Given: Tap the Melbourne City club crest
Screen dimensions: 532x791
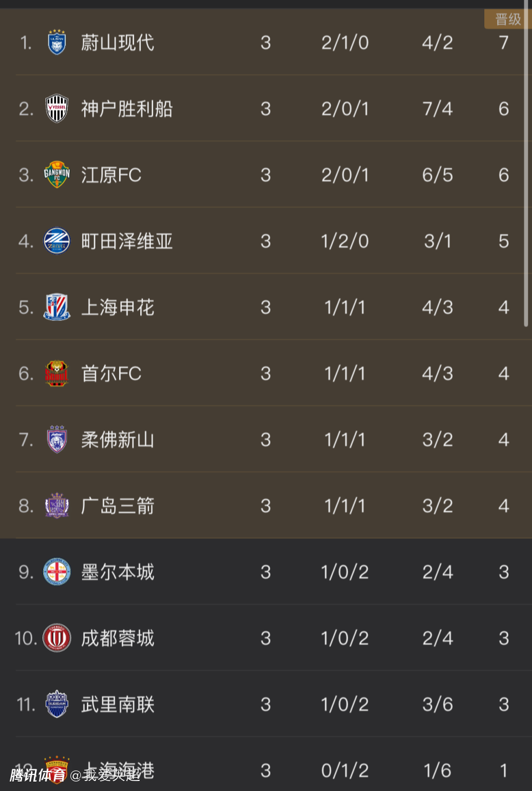Looking at the screenshot, I should click(x=57, y=572).
